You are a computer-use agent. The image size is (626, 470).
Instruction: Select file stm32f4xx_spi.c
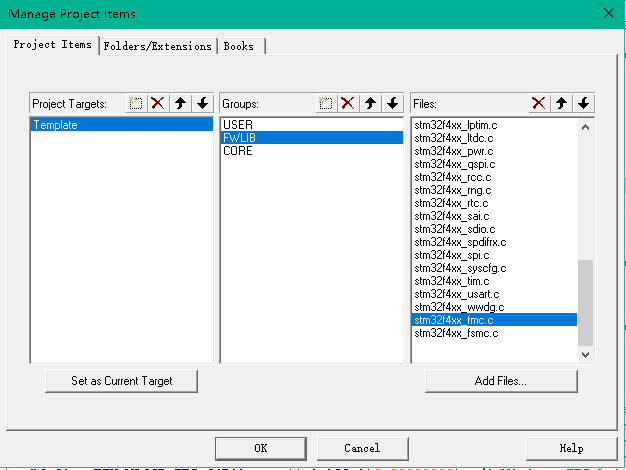pos(494,255)
